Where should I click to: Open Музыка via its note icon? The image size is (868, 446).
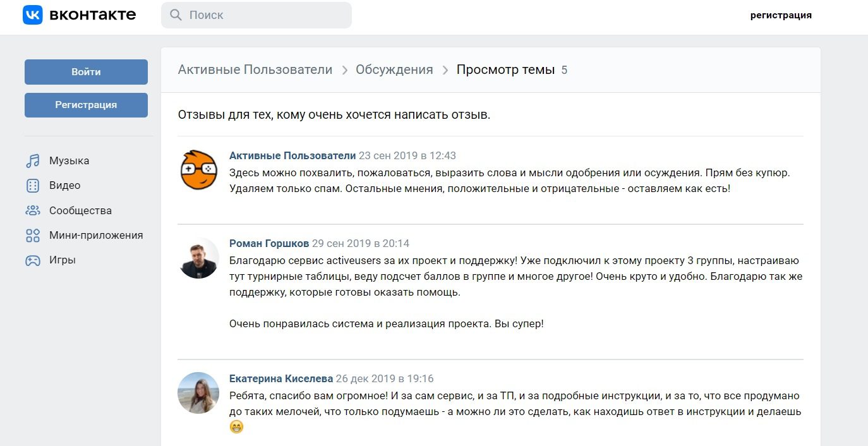coord(32,161)
